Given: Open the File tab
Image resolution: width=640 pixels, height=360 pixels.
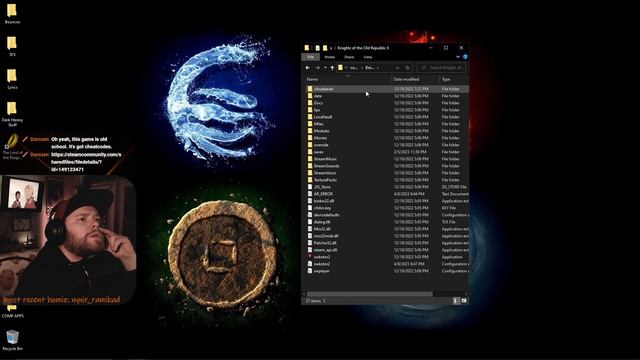Looking at the screenshot, I should 311,57.
